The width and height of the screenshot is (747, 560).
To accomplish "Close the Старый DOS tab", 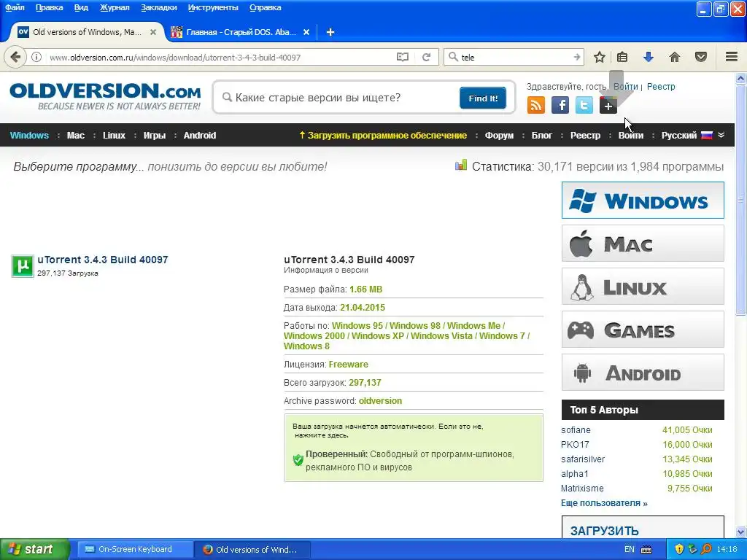I will point(306,32).
